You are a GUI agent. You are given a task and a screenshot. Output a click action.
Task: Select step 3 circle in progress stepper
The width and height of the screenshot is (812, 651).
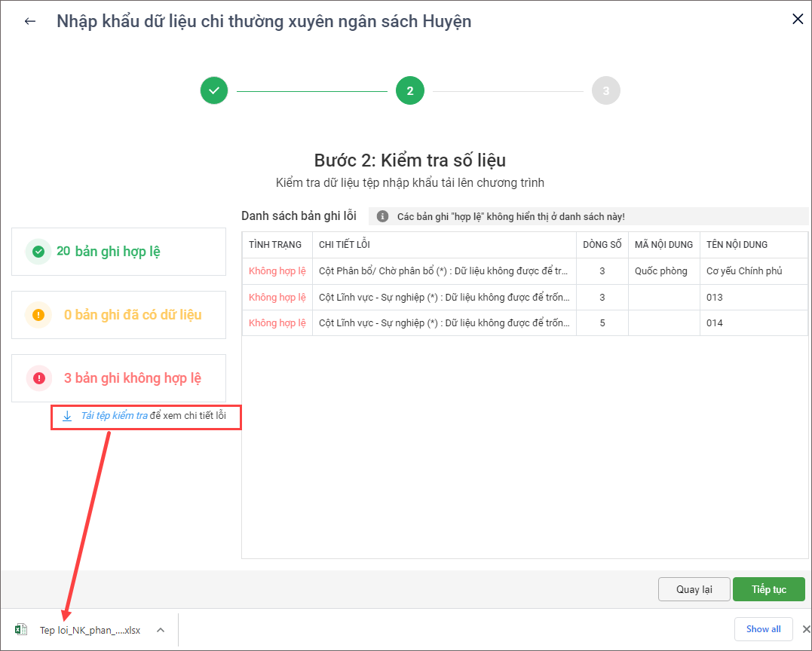[606, 91]
